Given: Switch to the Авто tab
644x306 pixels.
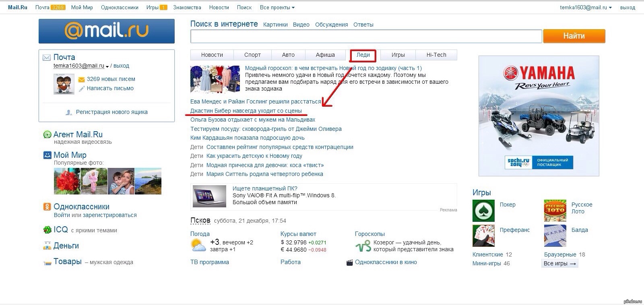Looking at the screenshot, I should [x=288, y=55].
